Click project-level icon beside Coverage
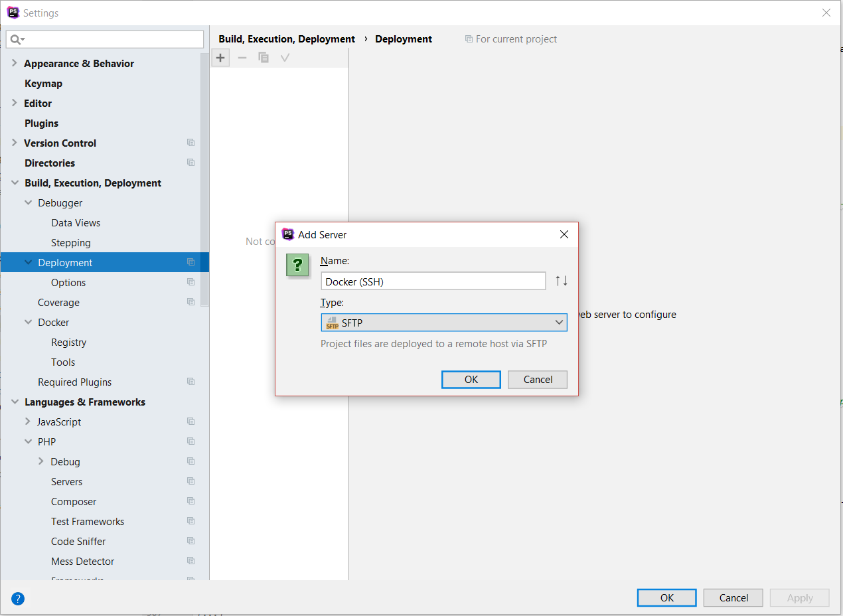 [x=191, y=302]
